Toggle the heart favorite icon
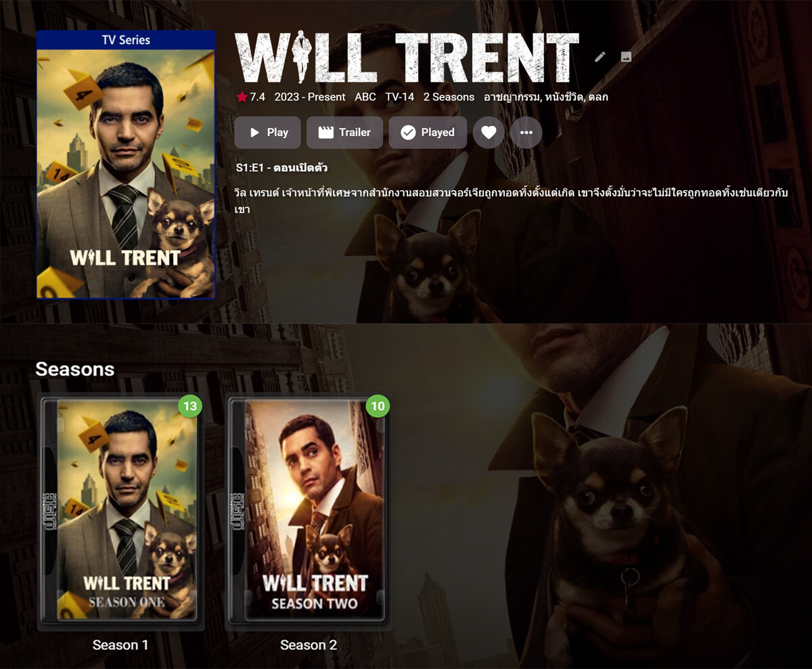The image size is (812, 669). pos(489,133)
